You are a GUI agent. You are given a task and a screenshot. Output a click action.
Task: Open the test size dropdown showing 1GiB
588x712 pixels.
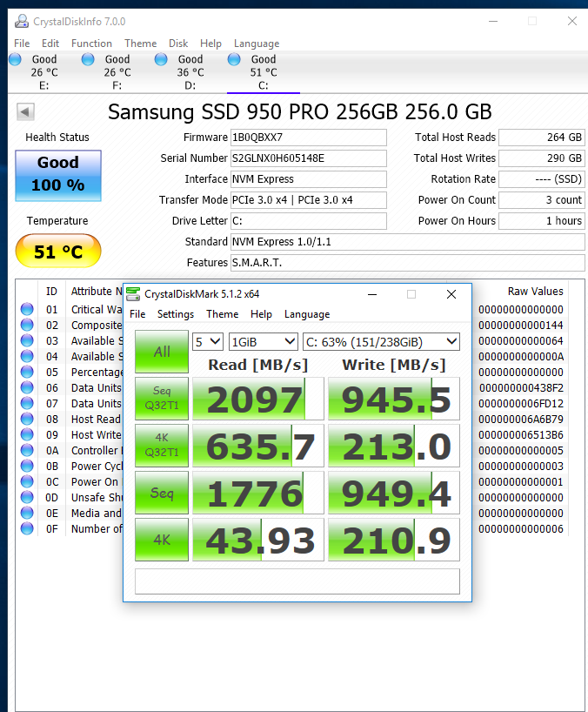point(264,342)
